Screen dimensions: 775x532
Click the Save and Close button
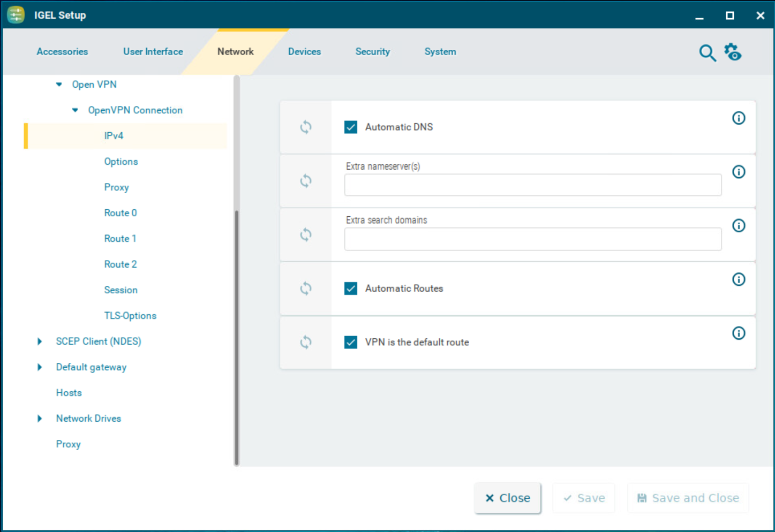688,498
